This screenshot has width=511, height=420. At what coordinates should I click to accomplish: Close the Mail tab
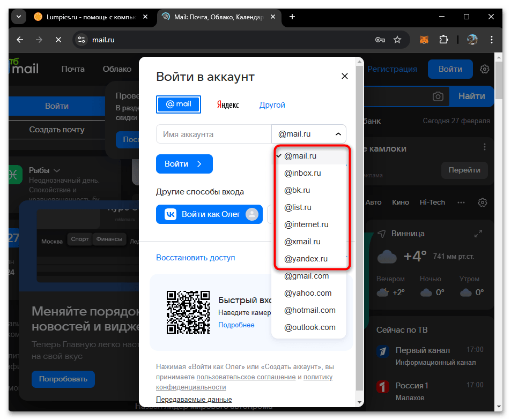[273, 17]
